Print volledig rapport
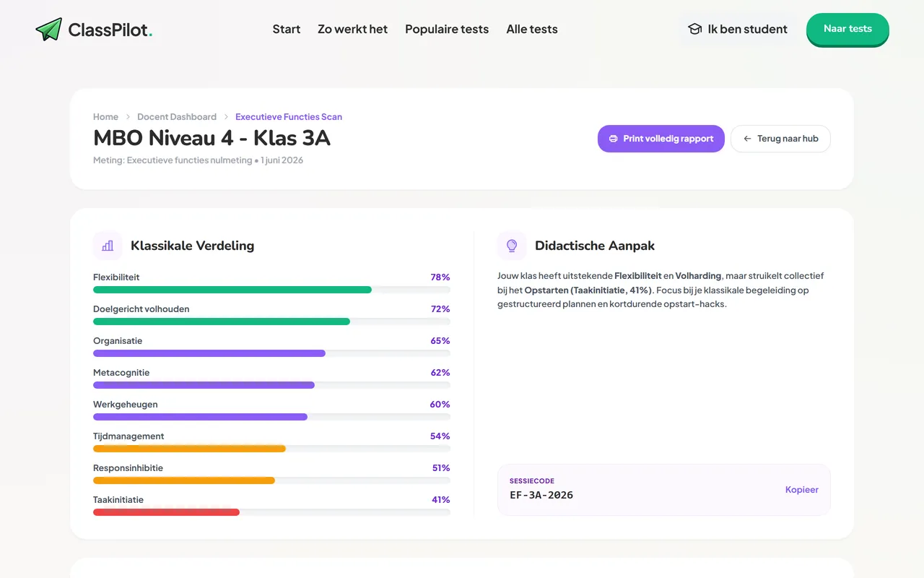 click(661, 139)
